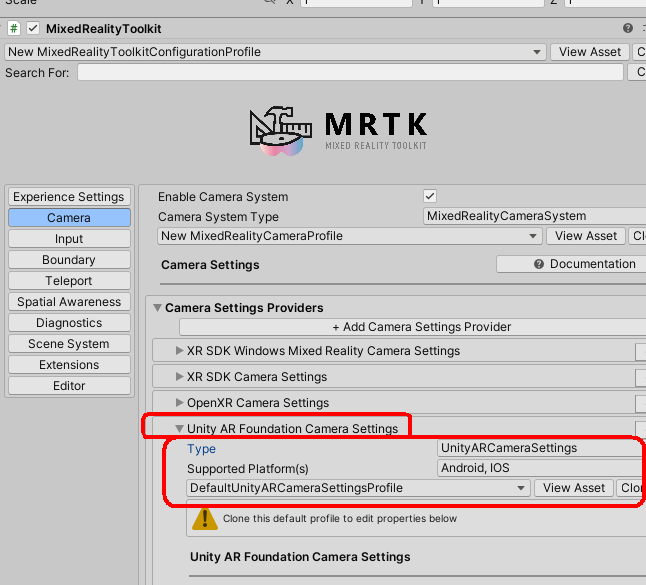Focus the Search For input field
This screenshot has width=646, height=585.
tap(350, 73)
